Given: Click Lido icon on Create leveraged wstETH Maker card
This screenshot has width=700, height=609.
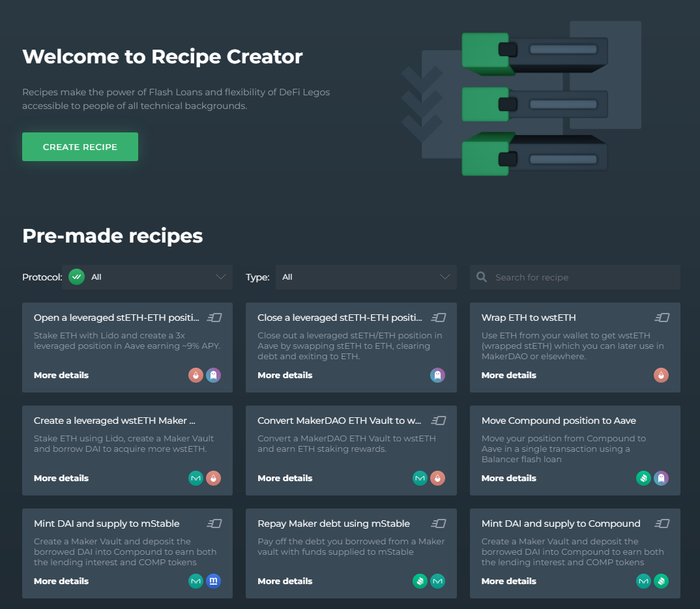Looking at the screenshot, I should [213, 478].
